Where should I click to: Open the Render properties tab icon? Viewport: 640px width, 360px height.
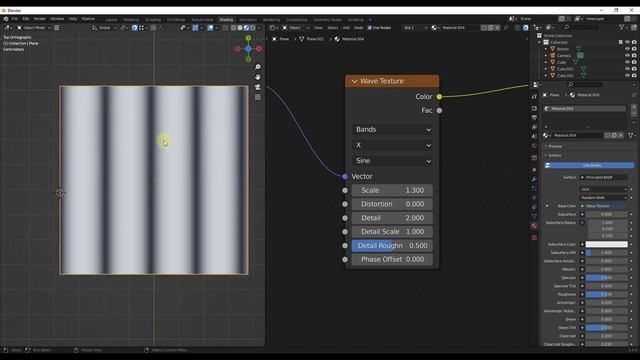[534, 108]
